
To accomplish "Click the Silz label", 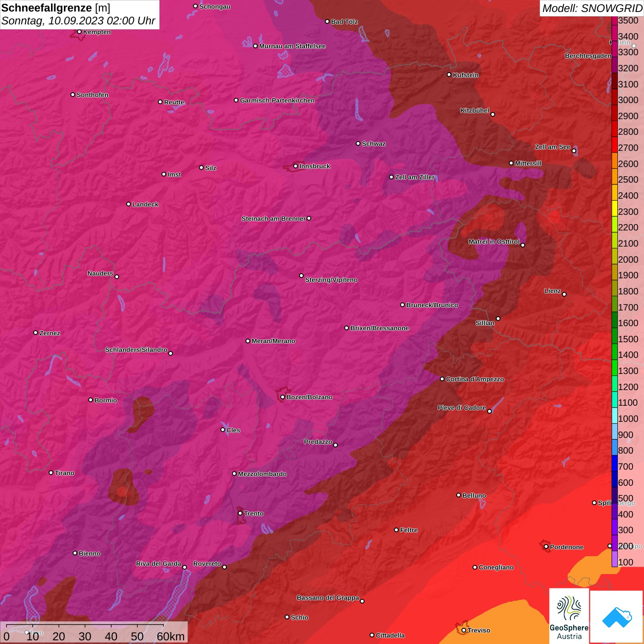I will click(210, 168).
